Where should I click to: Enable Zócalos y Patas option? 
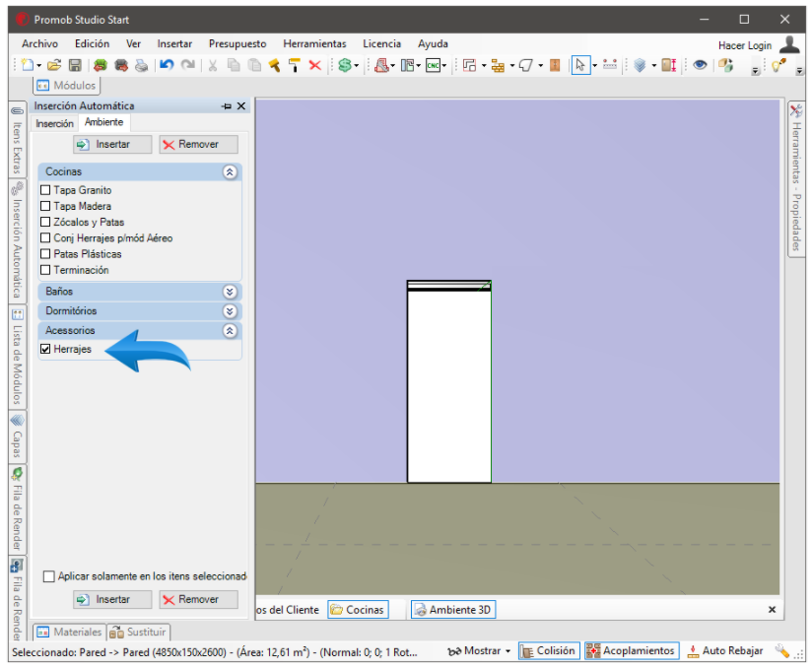45,222
